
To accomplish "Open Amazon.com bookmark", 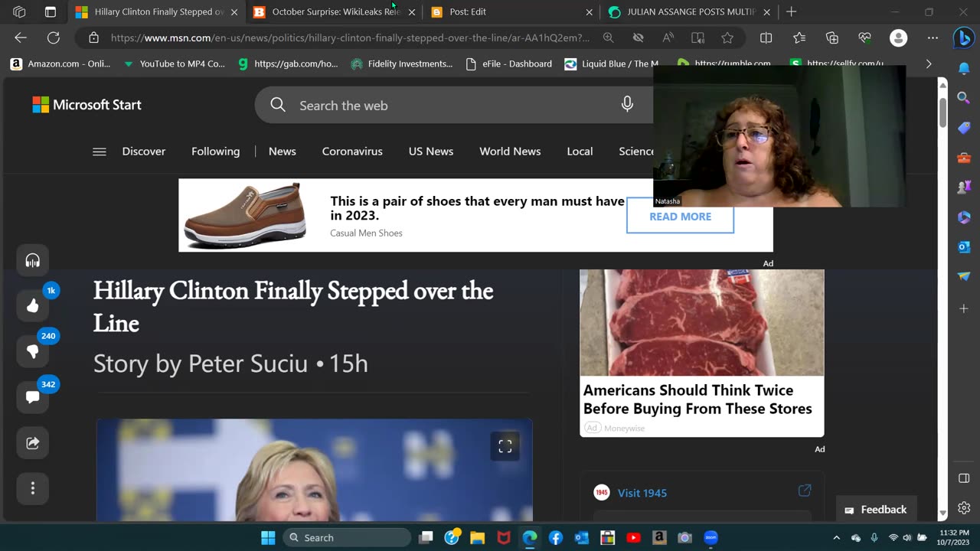I will 60,64.
